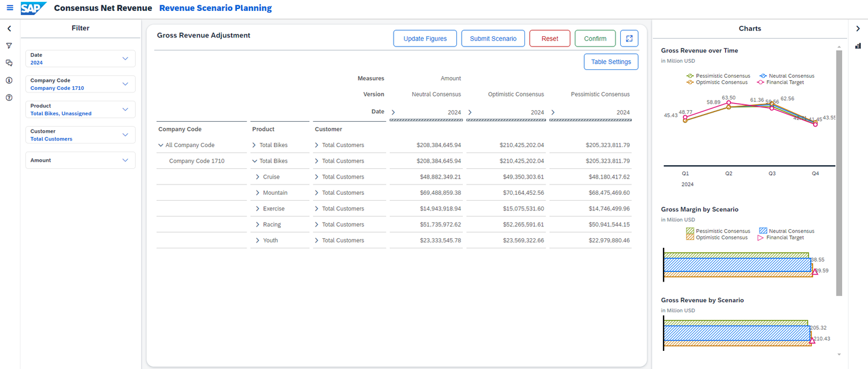Image resolution: width=868 pixels, height=369 pixels.
Task: Click the Neutral Consensus column header
Action: coord(436,94)
